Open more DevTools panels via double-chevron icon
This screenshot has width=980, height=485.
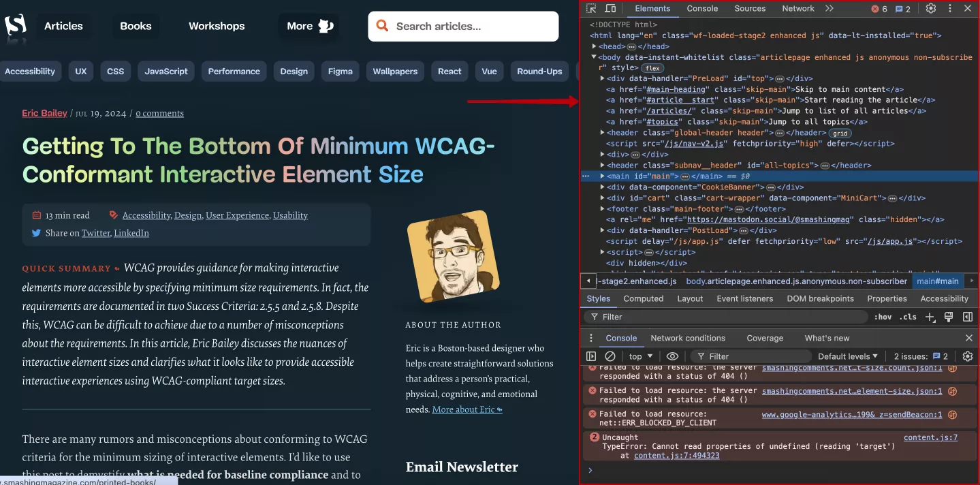(x=829, y=9)
